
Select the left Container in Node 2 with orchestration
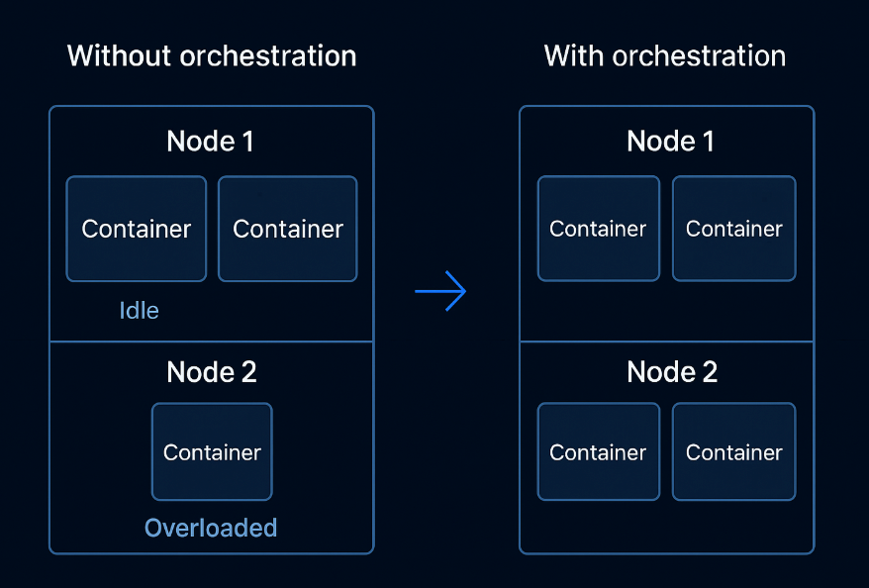coord(598,451)
